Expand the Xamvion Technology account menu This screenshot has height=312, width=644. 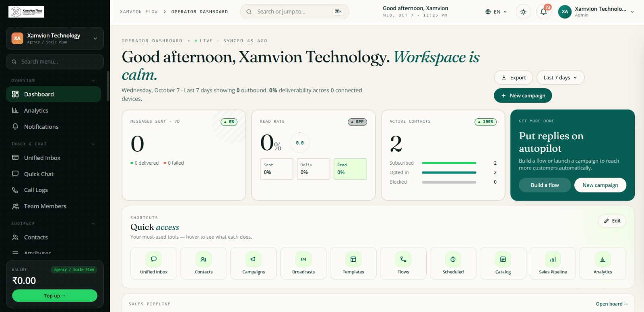point(596,12)
